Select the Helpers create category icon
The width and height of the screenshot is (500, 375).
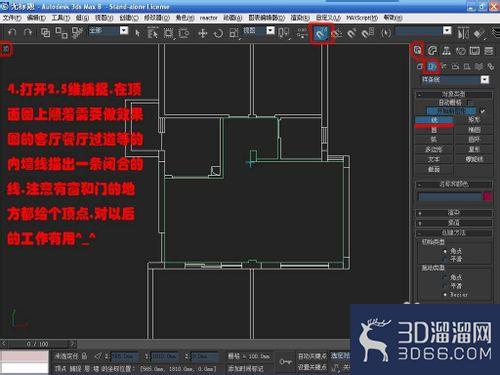(x=467, y=67)
